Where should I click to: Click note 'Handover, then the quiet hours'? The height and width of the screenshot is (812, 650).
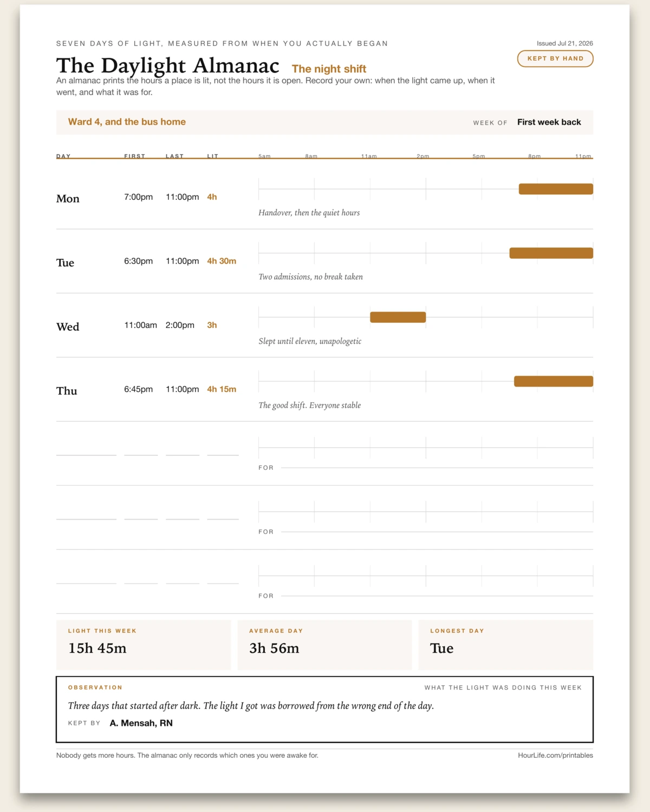309,213
